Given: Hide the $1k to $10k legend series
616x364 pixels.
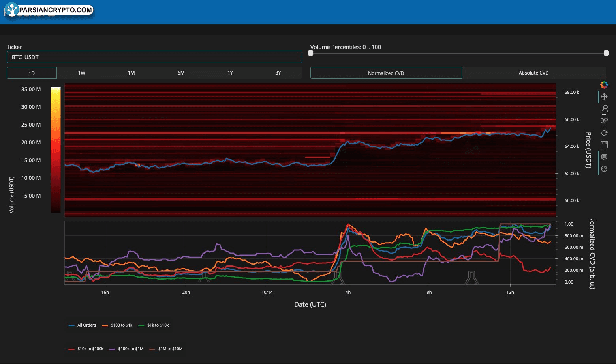Looking at the screenshot, I should click(x=154, y=325).
